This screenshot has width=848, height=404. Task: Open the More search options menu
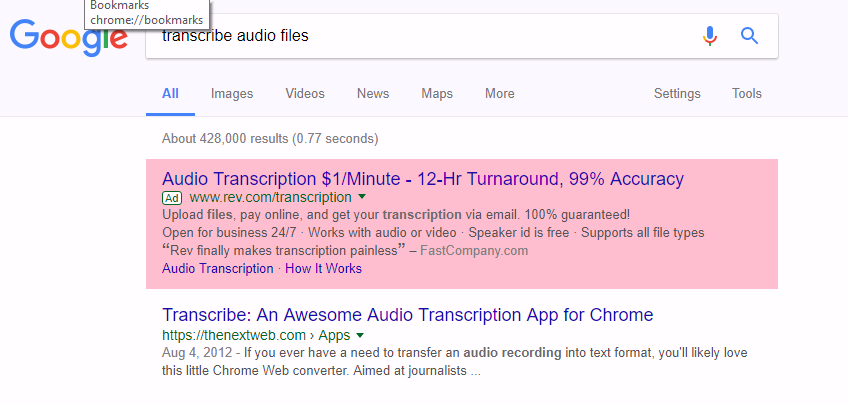[500, 94]
